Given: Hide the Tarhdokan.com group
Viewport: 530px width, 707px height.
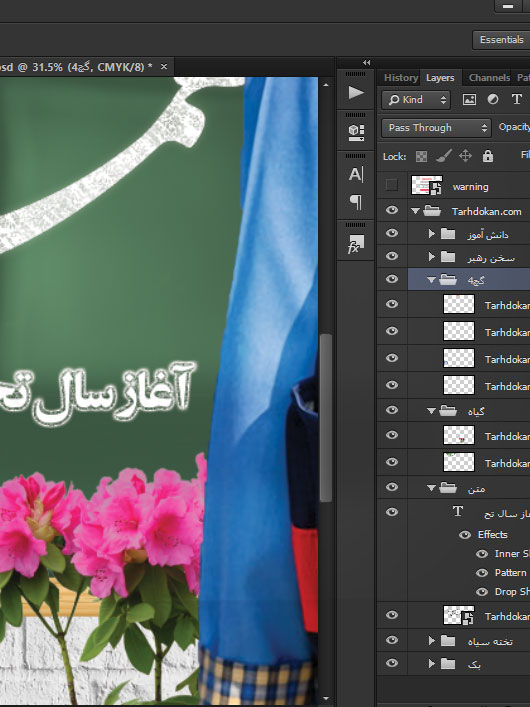Looking at the screenshot, I should click(x=392, y=210).
